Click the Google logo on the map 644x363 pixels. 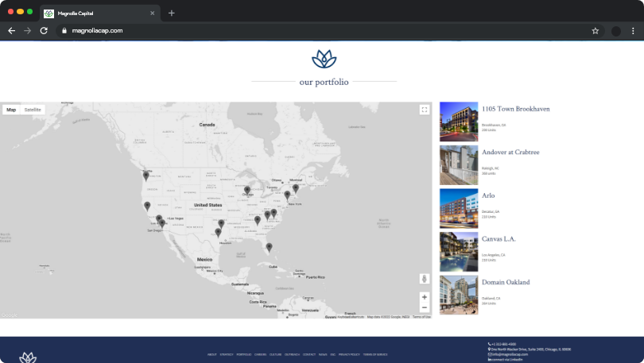[x=9, y=315]
